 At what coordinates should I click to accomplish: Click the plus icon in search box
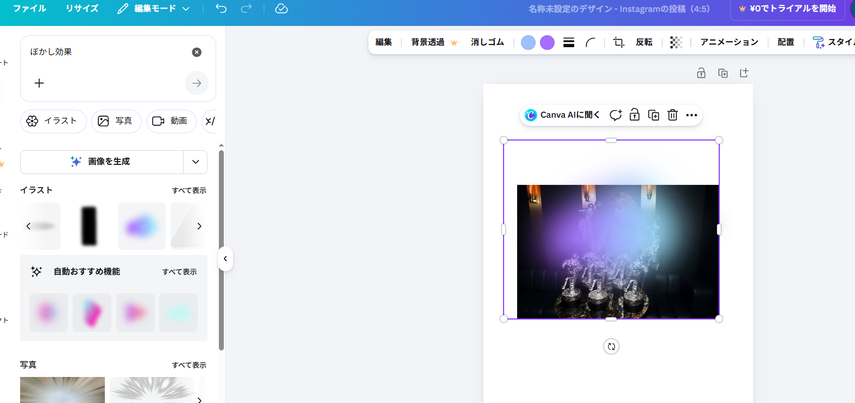point(39,83)
